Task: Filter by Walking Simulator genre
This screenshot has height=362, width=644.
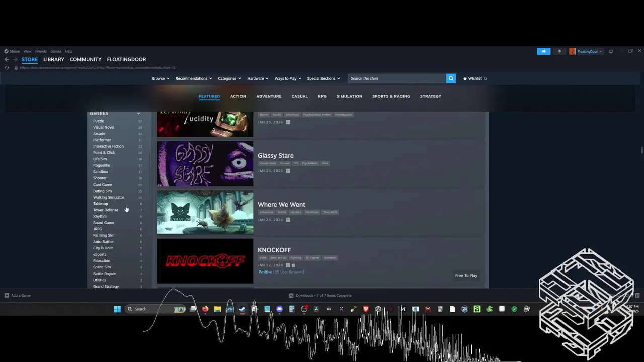Action: click(108, 197)
